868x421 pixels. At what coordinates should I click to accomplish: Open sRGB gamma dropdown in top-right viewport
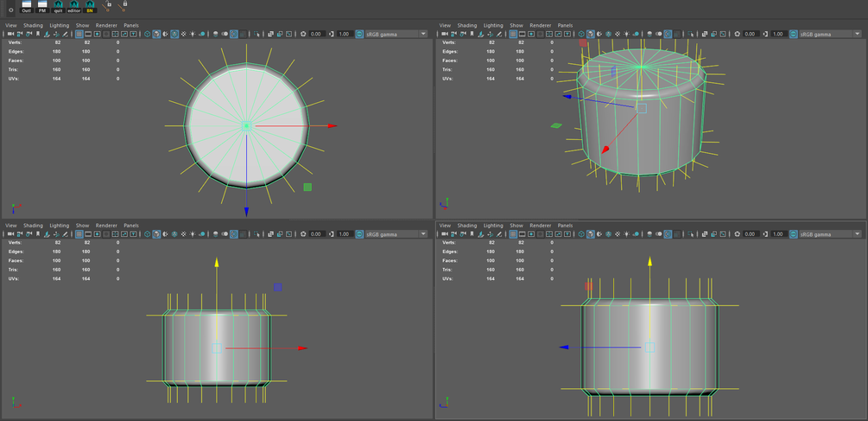coord(830,34)
